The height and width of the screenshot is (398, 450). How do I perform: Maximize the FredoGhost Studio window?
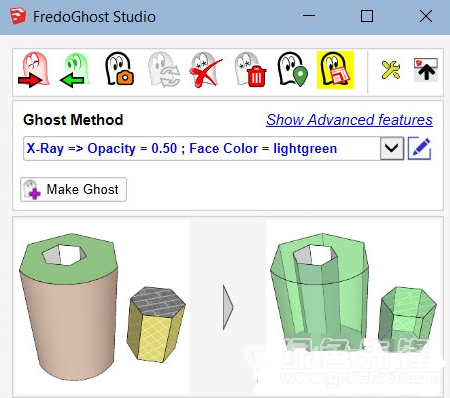(x=367, y=16)
